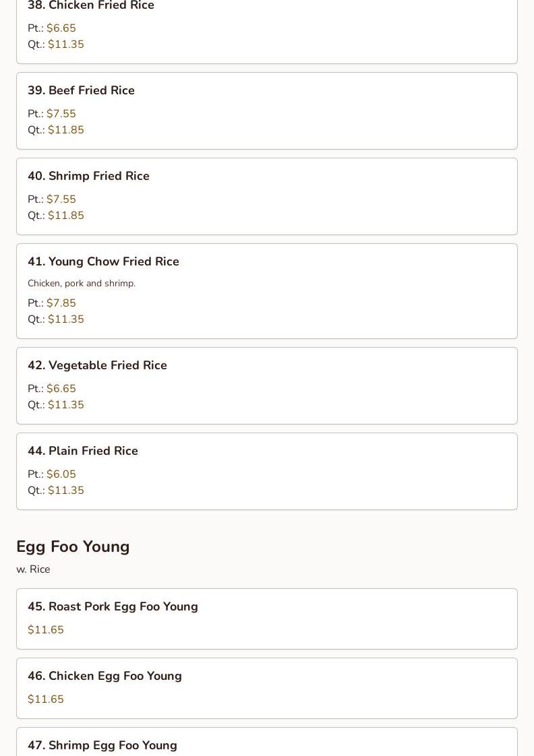Select 40. Shrimp Fried Rice title
Image resolution: width=534 pixels, height=756 pixels.
coord(88,177)
